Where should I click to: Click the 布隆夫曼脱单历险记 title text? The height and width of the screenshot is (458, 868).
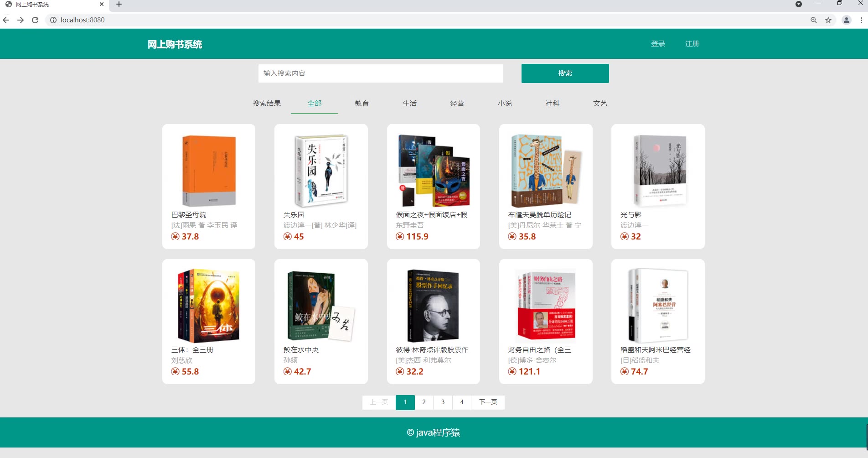click(540, 215)
